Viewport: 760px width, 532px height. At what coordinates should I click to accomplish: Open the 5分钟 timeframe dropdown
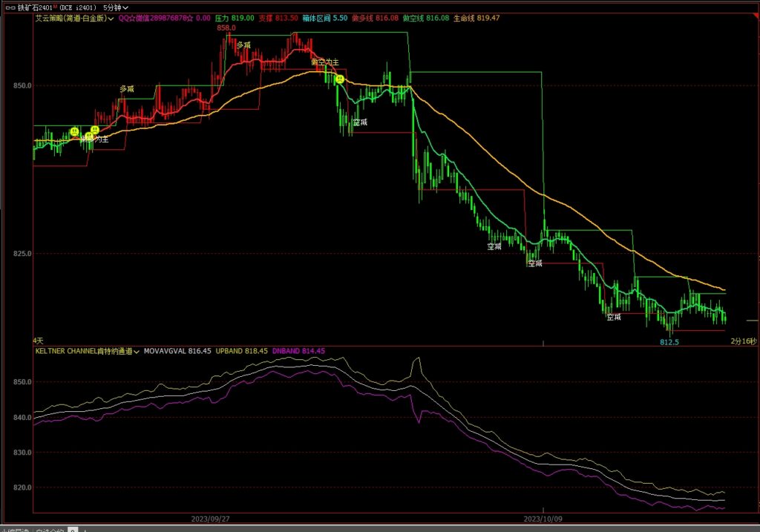[x=115, y=7]
